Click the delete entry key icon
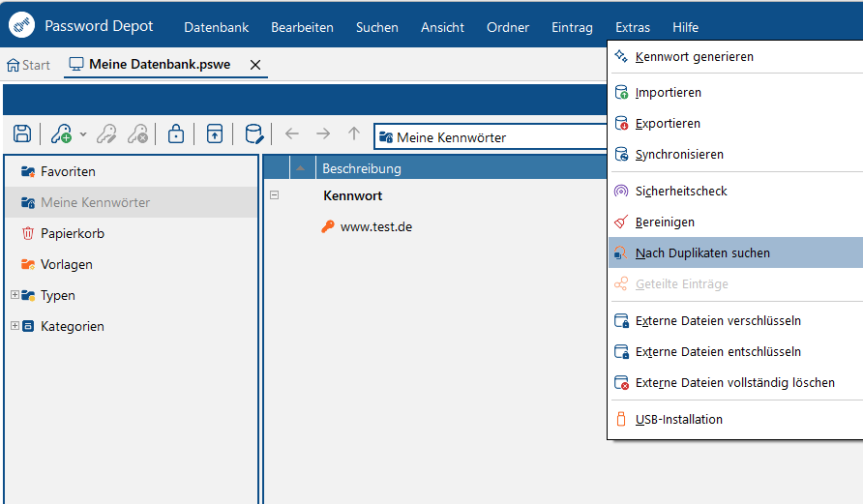863x504 pixels. [137, 133]
